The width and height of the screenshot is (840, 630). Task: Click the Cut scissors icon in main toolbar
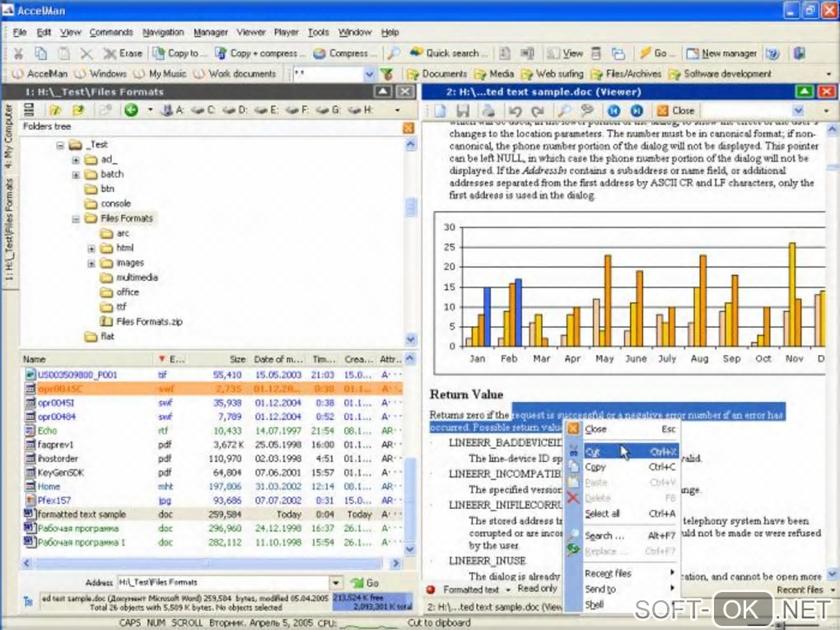coord(18,53)
